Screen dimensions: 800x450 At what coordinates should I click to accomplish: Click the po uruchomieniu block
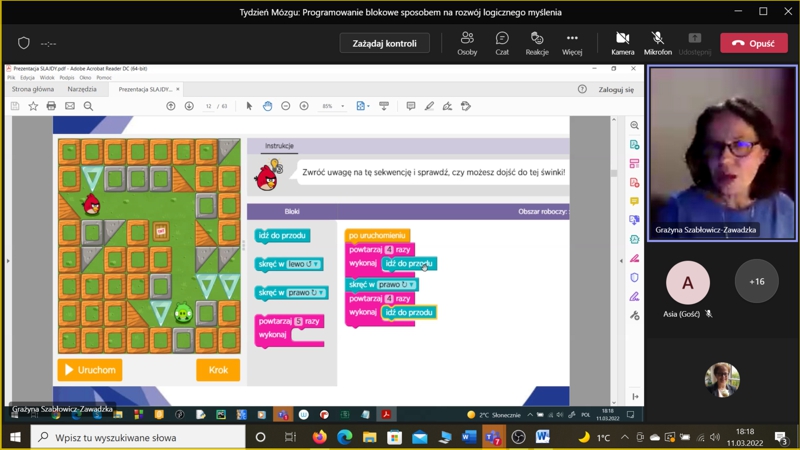pyautogui.click(x=378, y=235)
